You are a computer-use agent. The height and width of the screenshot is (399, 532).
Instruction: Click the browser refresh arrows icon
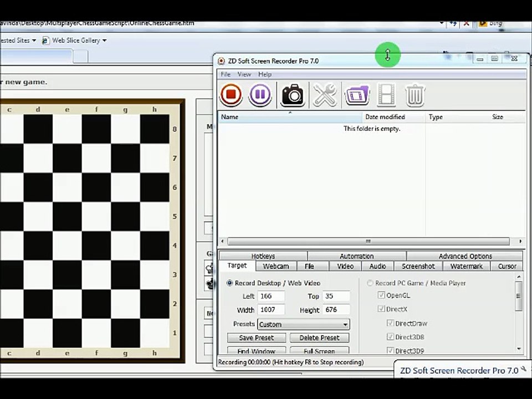(453, 23)
